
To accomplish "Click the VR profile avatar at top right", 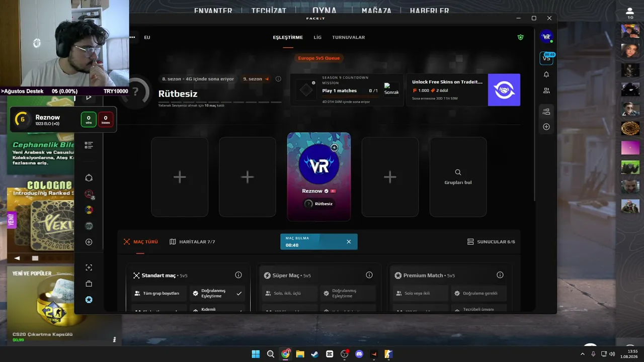I will coord(546,37).
